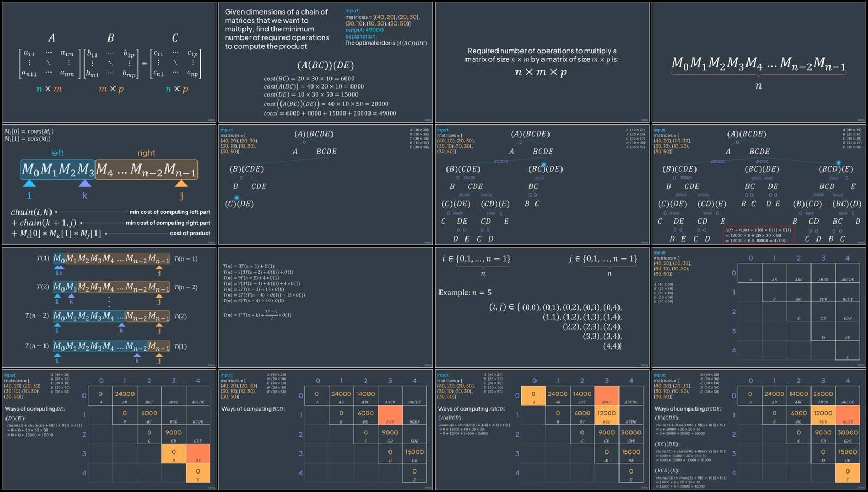Click the 'Ways of computing BCD:' heading
This screenshot has width=868, height=492.
253,409
